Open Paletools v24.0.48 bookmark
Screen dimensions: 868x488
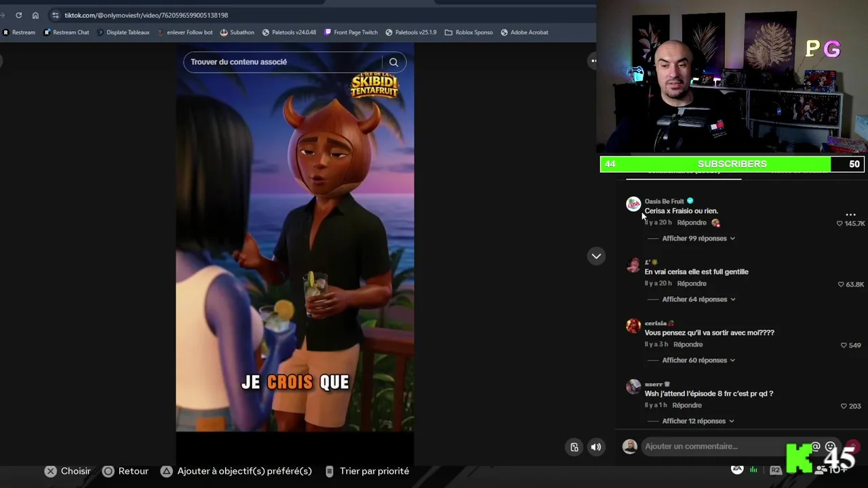click(289, 32)
